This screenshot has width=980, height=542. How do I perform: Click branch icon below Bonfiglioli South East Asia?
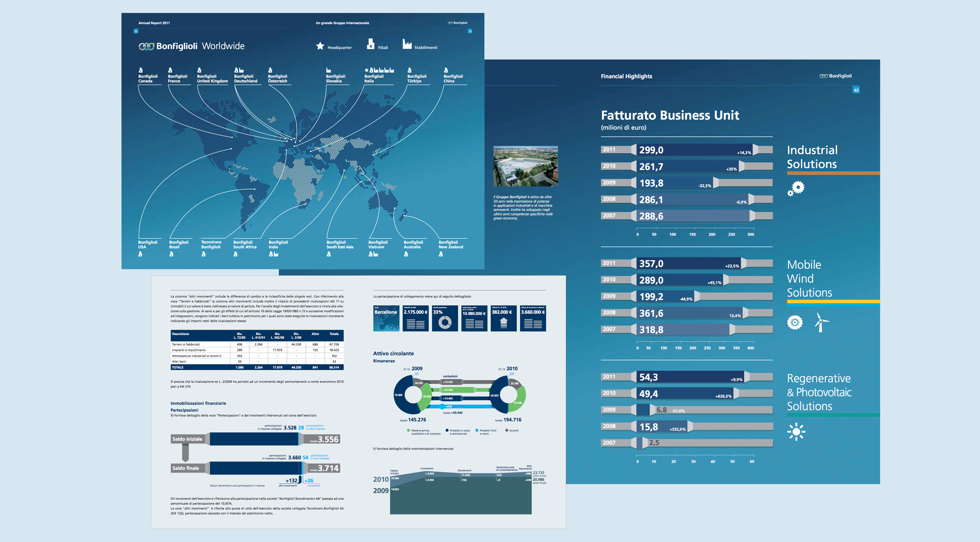click(x=329, y=254)
